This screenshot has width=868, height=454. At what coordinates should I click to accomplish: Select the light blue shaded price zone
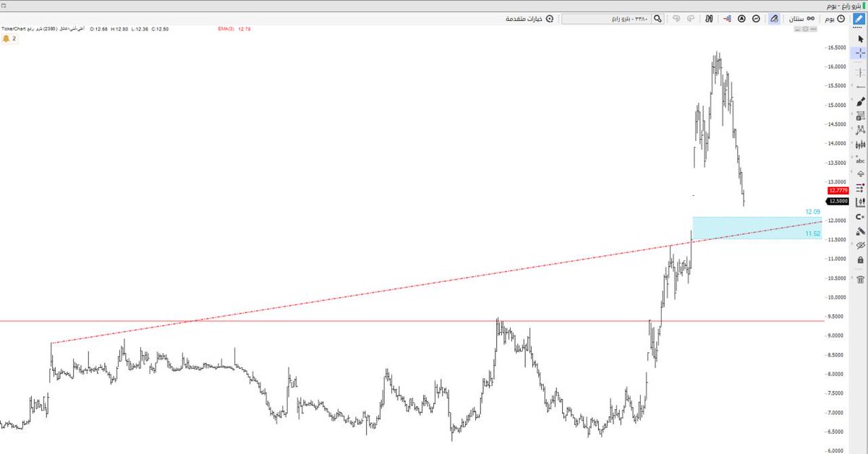[x=757, y=228]
